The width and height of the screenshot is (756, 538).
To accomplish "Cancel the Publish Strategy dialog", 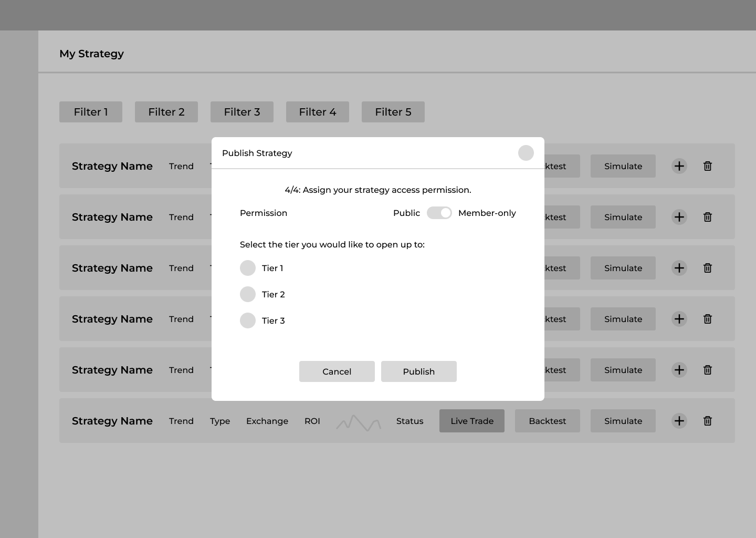I will tap(337, 371).
